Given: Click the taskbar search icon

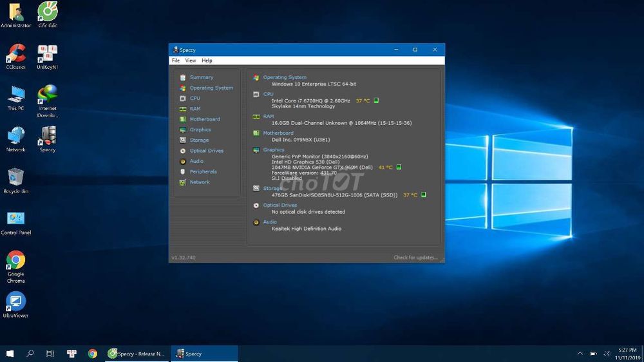Looking at the screenshot, I should click(30, 354).
